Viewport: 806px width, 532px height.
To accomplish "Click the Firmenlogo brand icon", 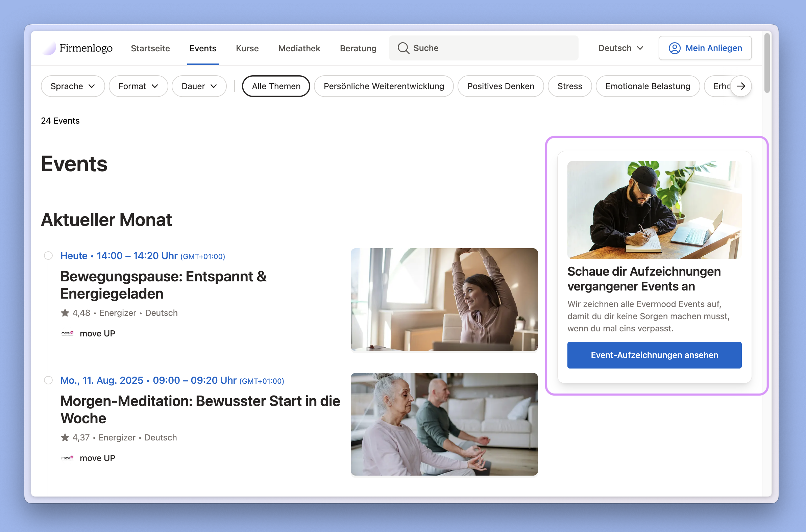I will [x=49, y=49].
